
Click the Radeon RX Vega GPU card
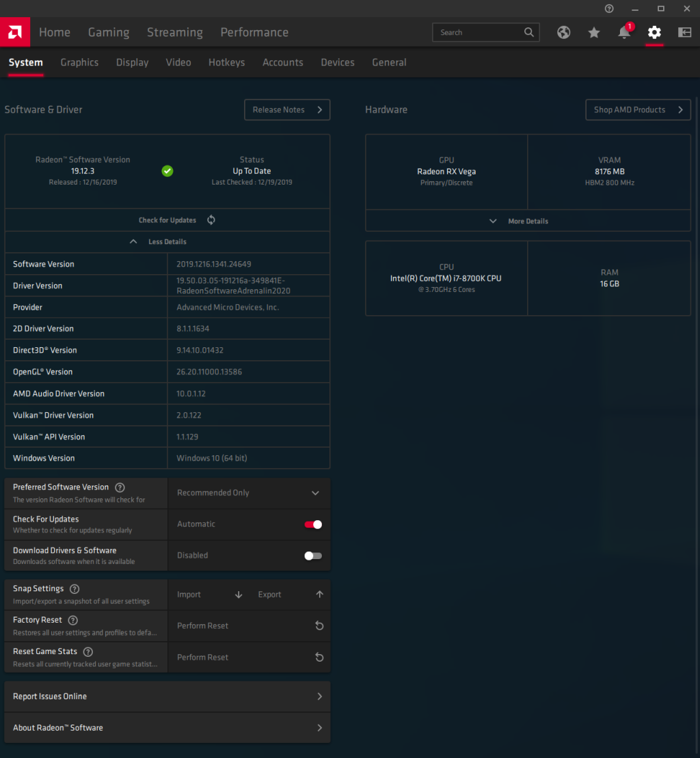tap(446, 172)
